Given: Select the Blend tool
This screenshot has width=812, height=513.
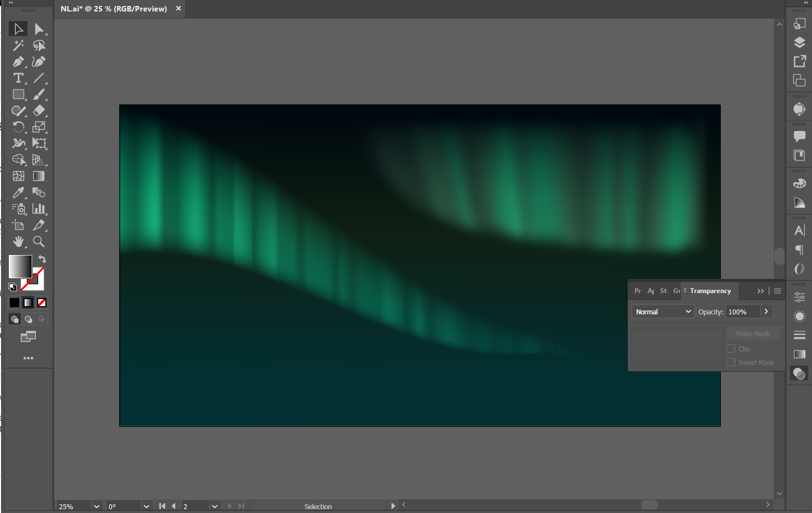Looking at the screenshot, I should click(39, 193).
